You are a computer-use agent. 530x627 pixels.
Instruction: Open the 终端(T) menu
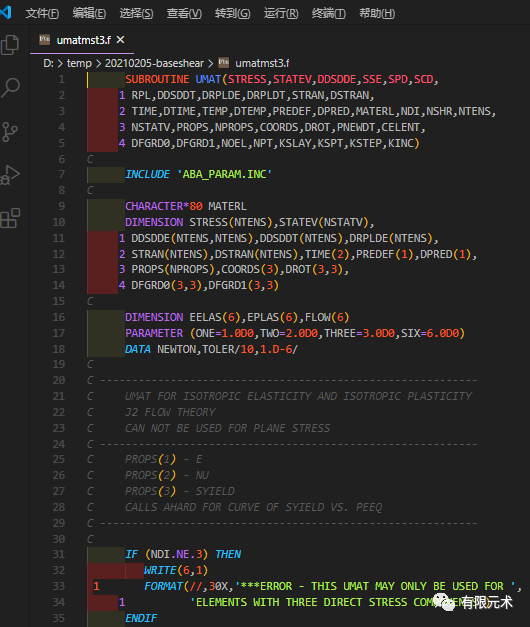click(328, 14)
